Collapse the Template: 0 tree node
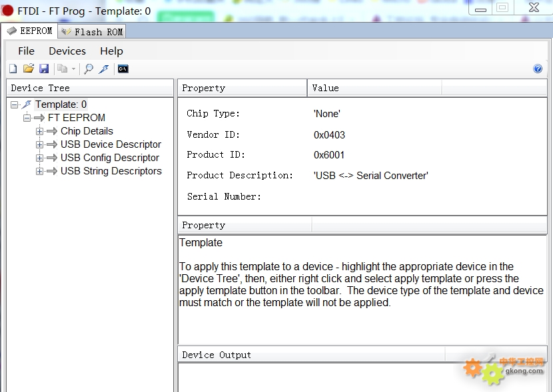The image size is (553, 392). [14, 104]
